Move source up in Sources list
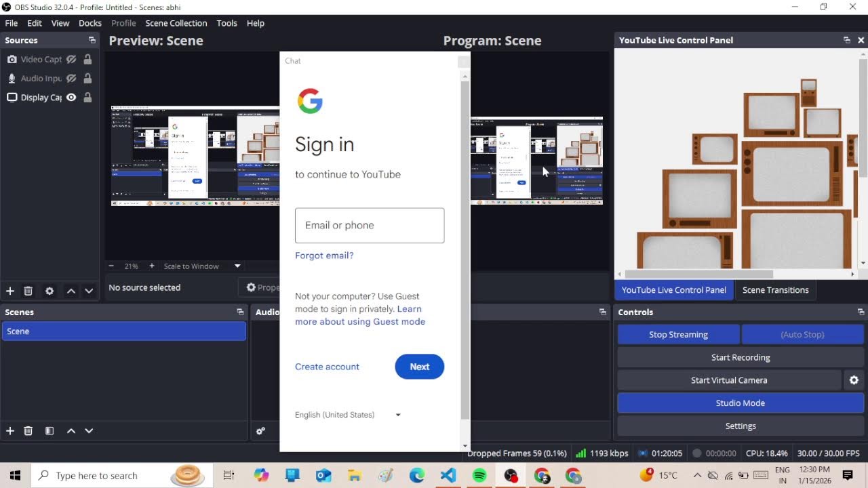 pyautogui.click(x=71, y=291)
